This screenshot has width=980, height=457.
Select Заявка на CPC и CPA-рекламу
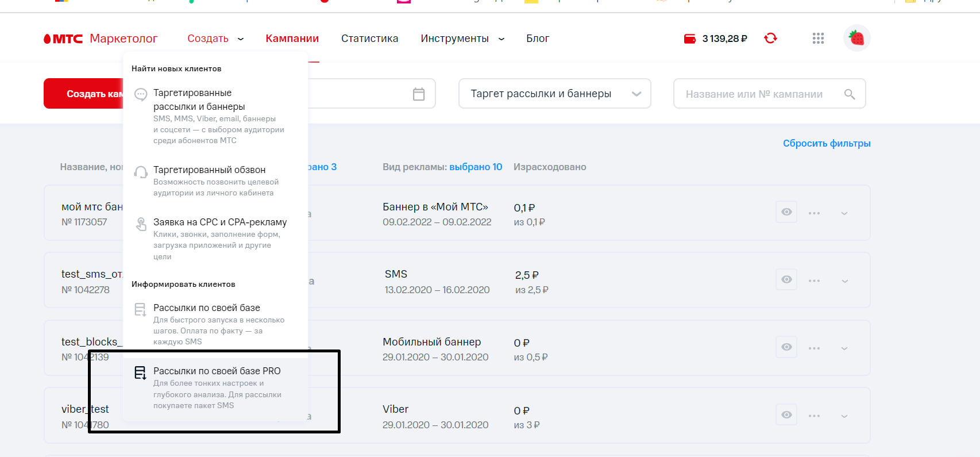(x=215, y=239)
